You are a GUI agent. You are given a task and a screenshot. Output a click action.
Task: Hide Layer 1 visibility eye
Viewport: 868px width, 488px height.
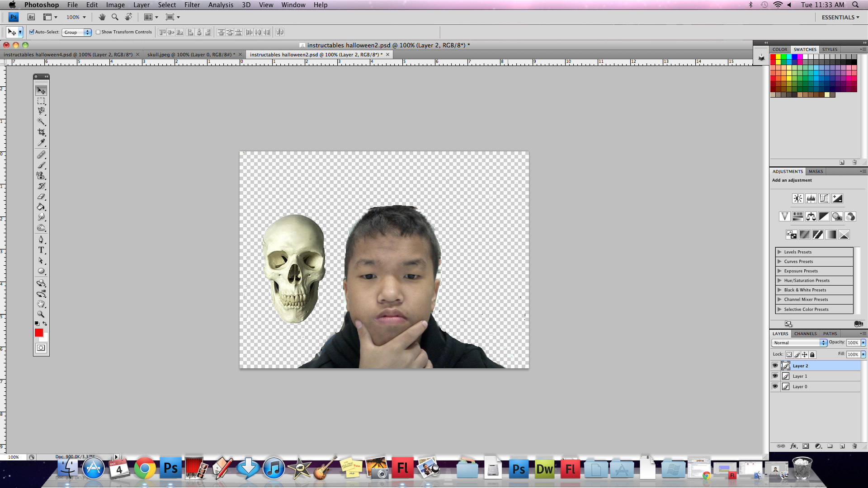775,376
